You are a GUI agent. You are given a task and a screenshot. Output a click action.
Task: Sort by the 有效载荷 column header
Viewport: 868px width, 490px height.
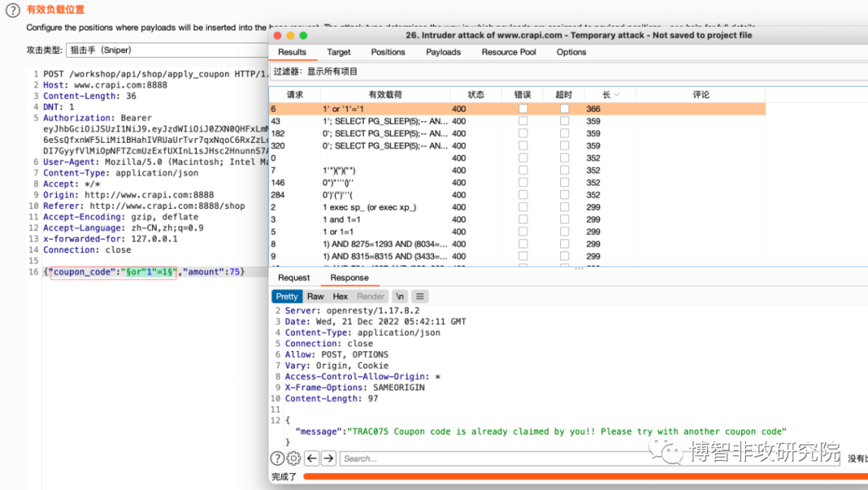coord(385,95)
